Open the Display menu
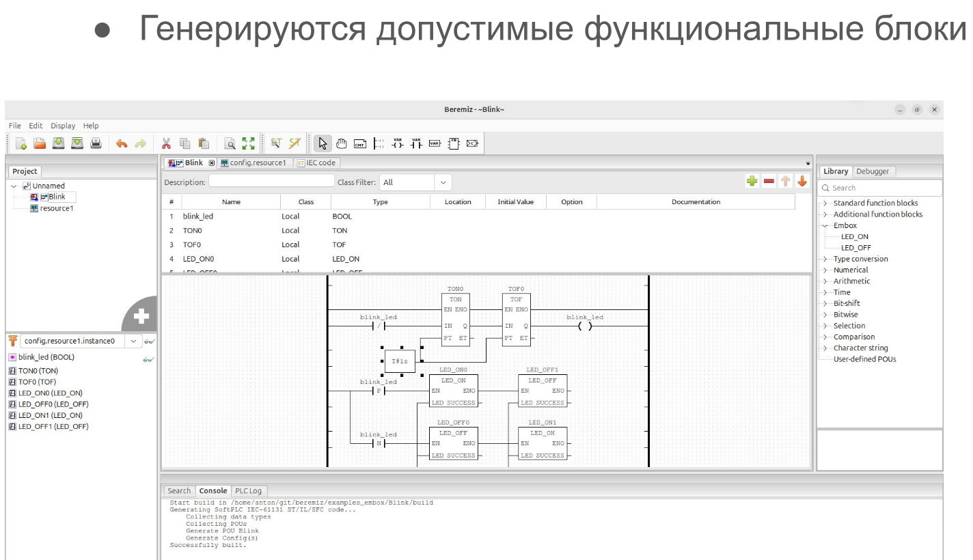Screen dimensions: 973x560 63,126
